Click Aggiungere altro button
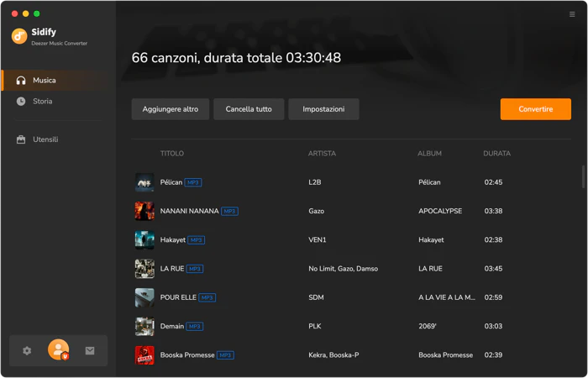The height and width of the screenshot is (378, 588). [171, 109]
